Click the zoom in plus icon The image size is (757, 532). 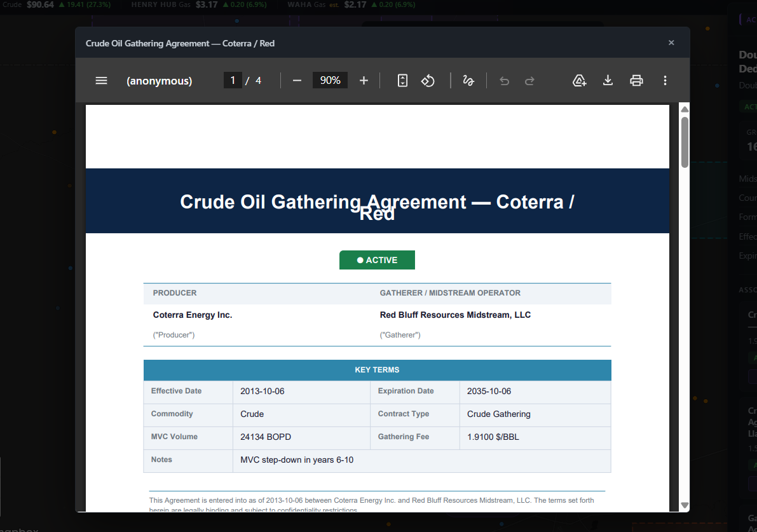(x=364, y=81)
